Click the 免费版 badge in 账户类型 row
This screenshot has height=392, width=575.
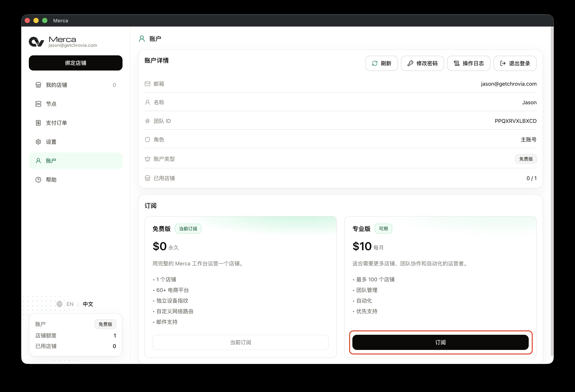coord(526,159)
